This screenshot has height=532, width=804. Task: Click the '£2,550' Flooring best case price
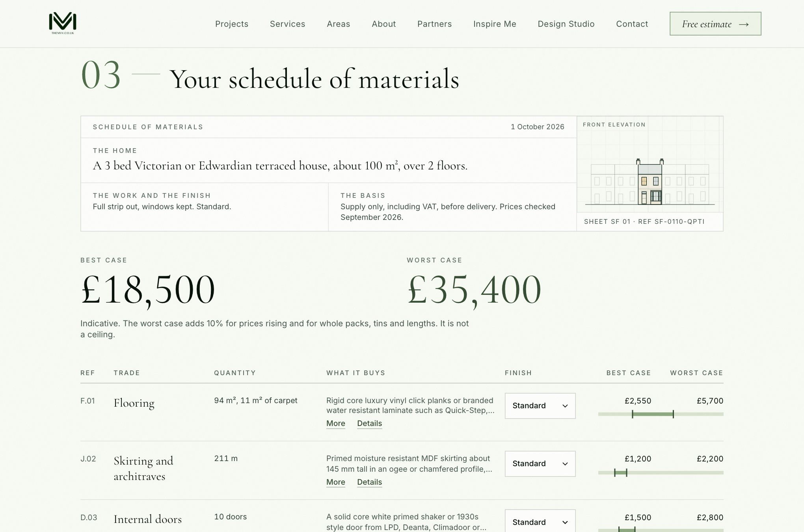[638, 401]
